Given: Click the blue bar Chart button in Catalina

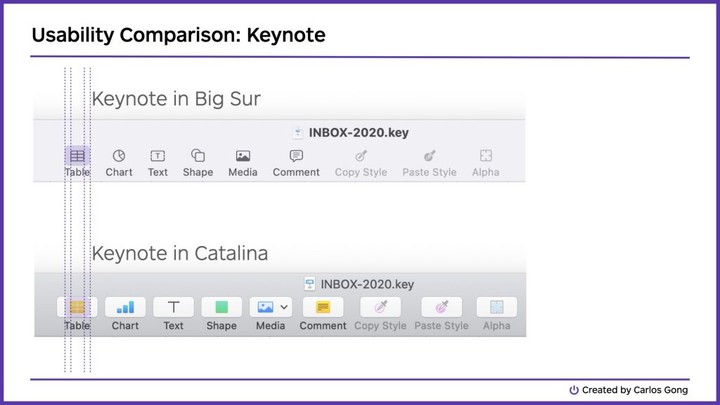Looking at the screenshot, I should [x=125, y=307].
